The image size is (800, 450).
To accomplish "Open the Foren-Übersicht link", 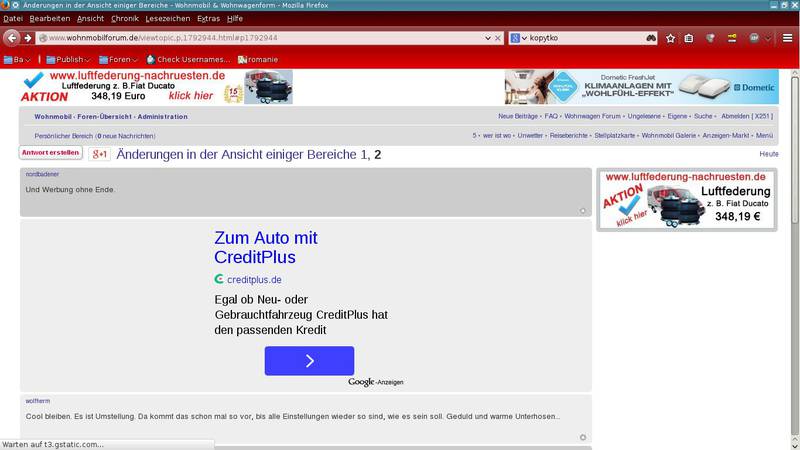I will [x=105, y=117].
